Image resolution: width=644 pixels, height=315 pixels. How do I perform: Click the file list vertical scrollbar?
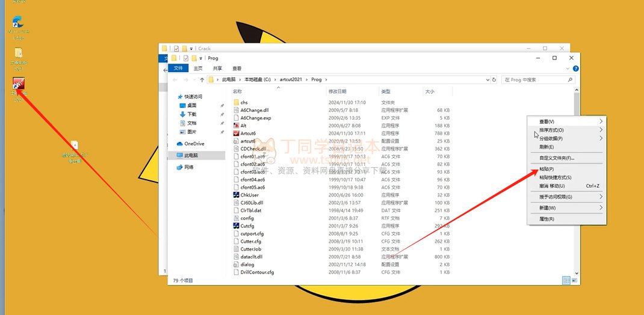coord(577,182)
